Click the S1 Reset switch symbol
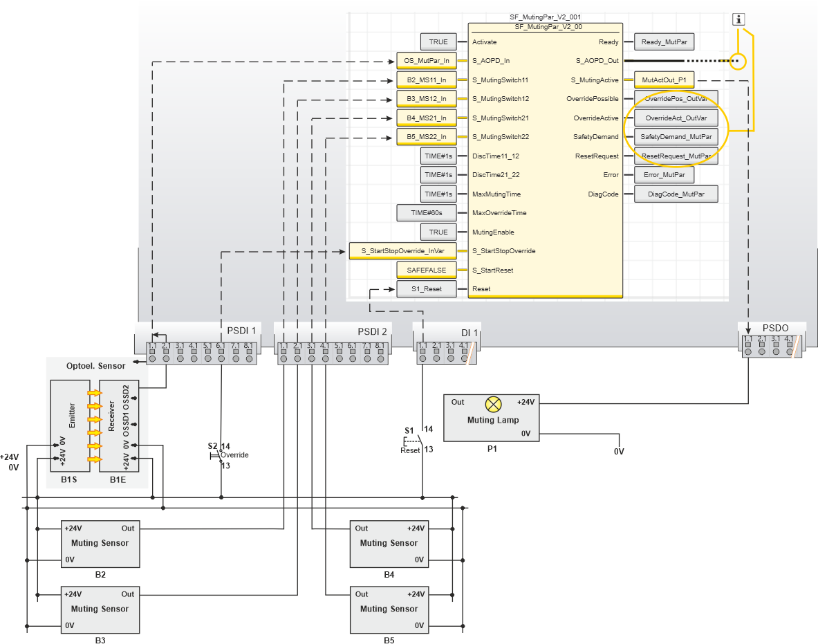The width and height of the screenshot is (818, 644). 418,440
